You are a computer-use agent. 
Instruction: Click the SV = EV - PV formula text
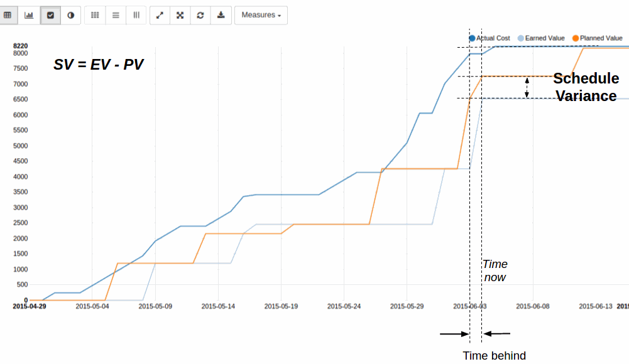[99, 64]
